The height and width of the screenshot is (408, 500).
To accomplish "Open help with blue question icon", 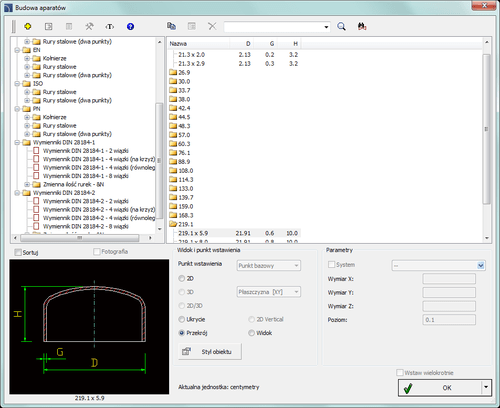I will pos(131,27).
